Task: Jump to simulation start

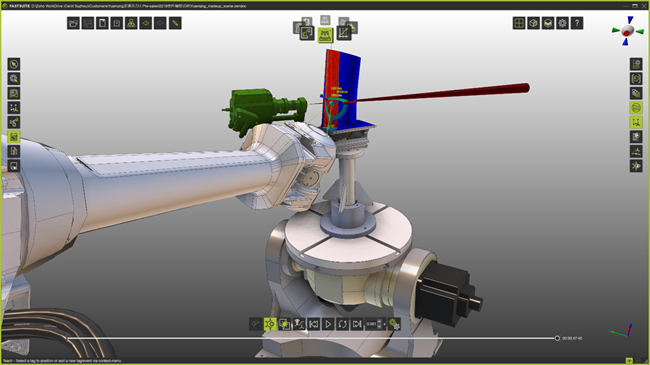Action: [313, 324]
